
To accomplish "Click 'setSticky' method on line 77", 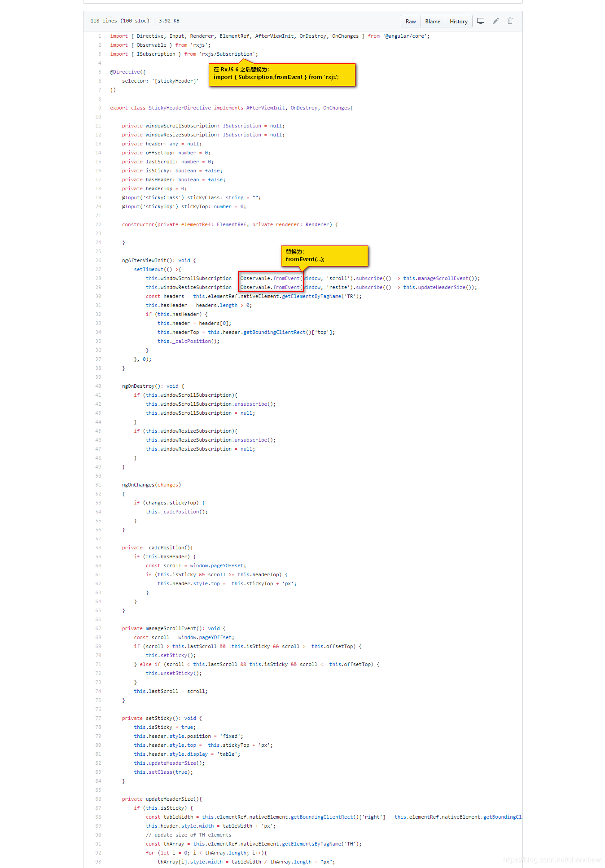I will pyautogui.click(x=159, y=718).
